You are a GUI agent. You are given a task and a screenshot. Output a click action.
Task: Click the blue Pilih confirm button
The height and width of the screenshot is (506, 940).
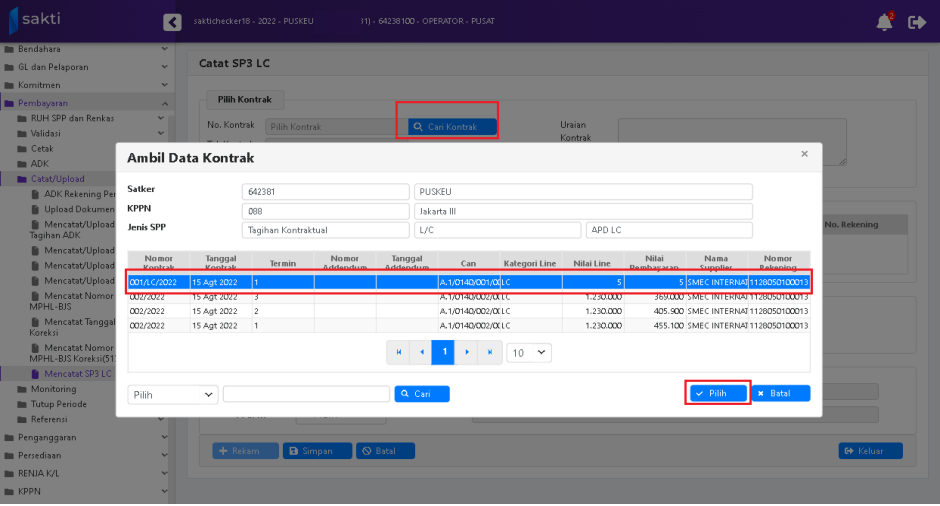[x=717, y=394]
